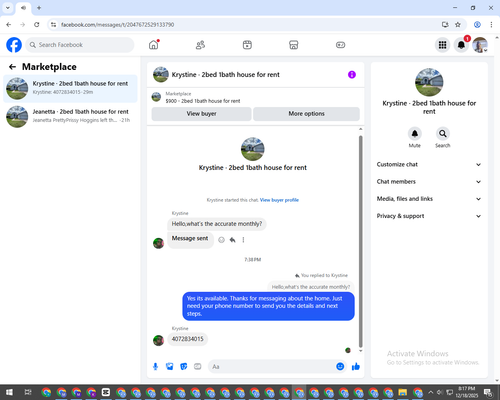
Task: Open the $900 2bed 1bath listing link
Action: (203, 101)
